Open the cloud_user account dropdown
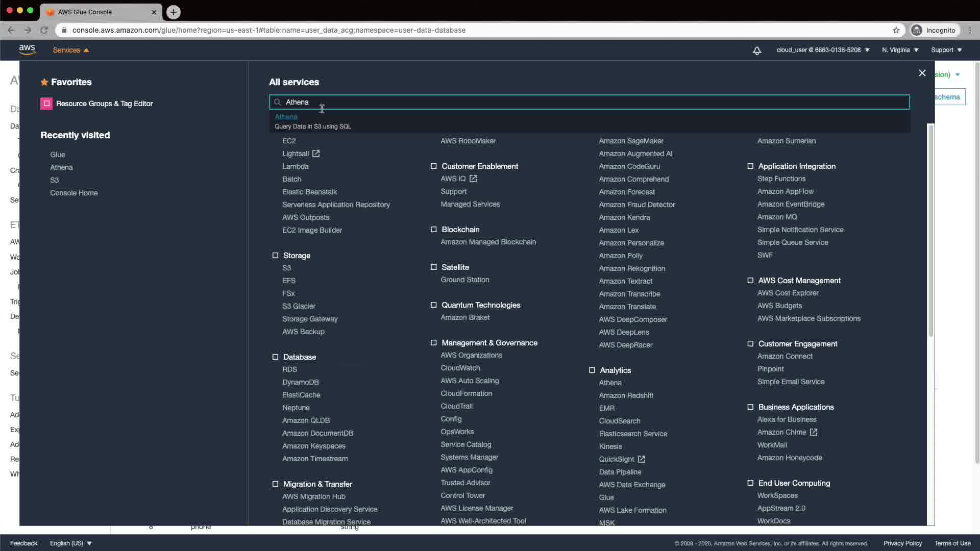 822,50
